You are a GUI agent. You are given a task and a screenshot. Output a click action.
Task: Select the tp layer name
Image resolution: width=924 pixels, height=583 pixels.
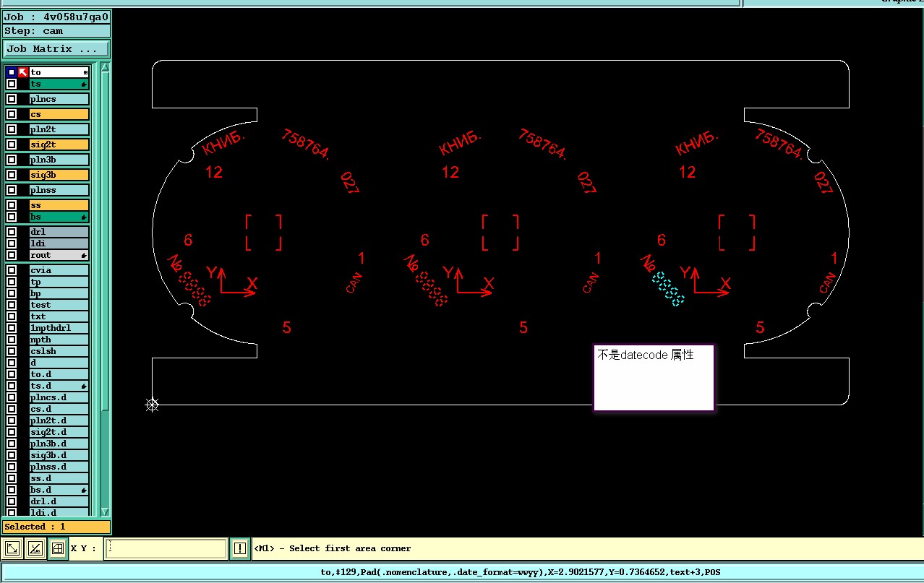pos(59,282)
